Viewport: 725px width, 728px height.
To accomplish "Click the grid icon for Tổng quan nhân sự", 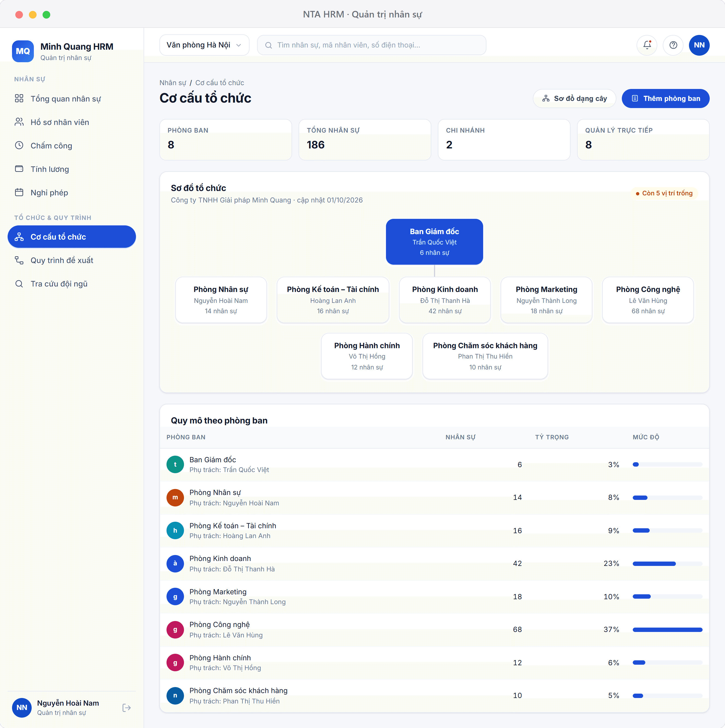I will pyautogui.click(x=19, y=99).
